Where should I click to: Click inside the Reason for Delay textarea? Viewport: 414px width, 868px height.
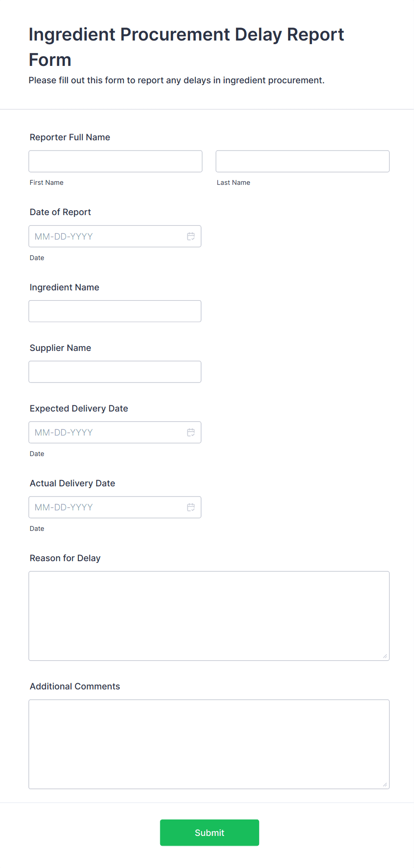pyautogui.click(x=209, y=615)
